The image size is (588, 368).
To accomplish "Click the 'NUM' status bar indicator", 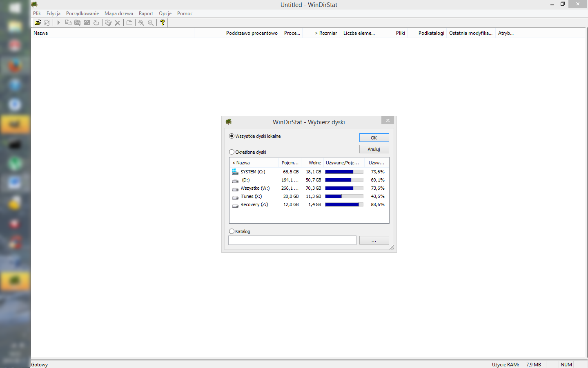I will 566,365.
